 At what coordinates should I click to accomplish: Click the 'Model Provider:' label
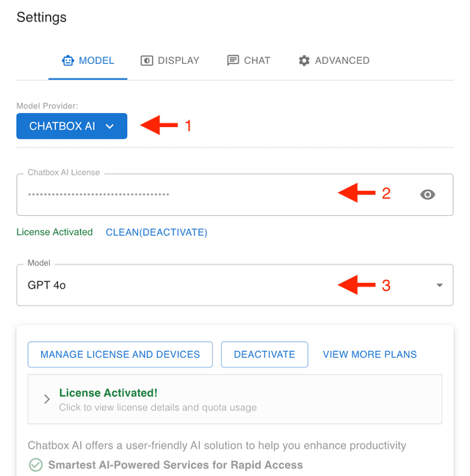[x=47, y=106]
